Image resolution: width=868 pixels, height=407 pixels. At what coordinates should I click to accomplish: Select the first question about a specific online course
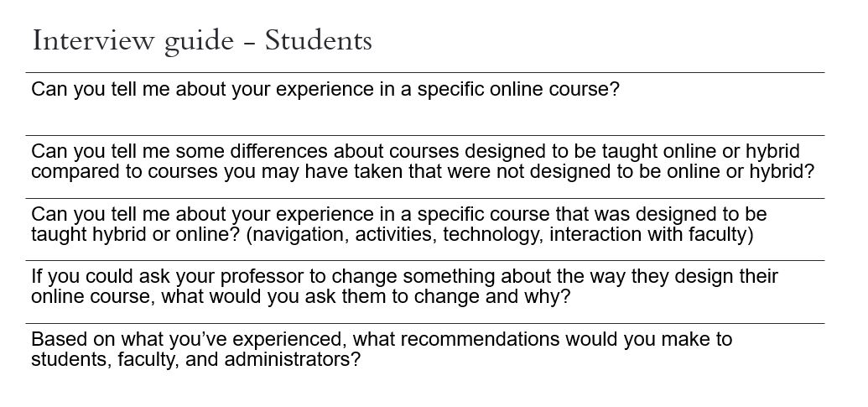pos(325,89)
